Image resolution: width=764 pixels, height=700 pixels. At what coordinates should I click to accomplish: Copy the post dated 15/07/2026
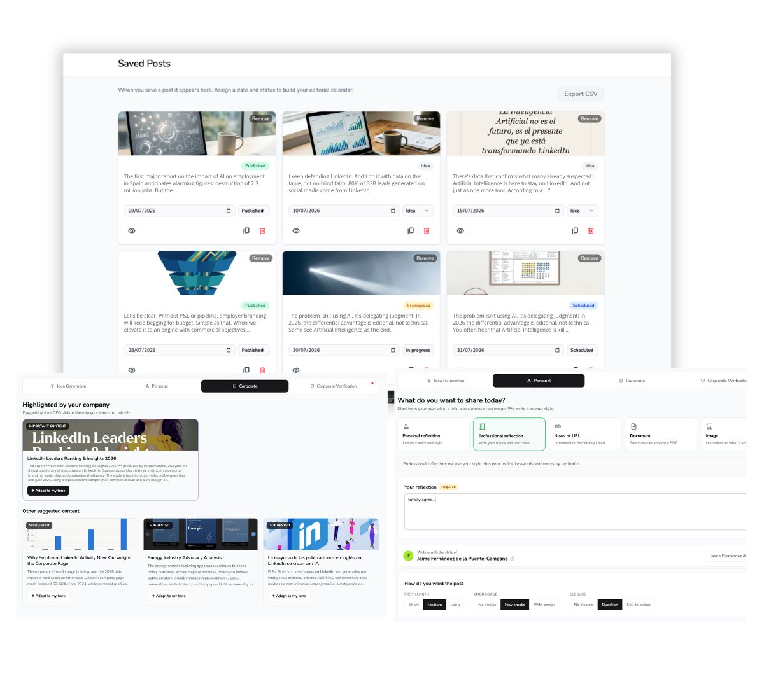pyautogui.click(x=575, y=230)
